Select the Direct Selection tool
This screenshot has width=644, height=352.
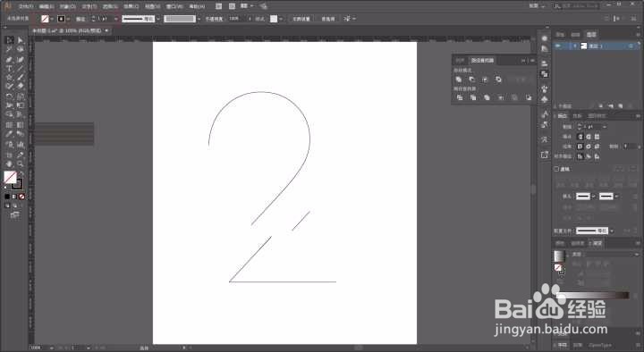point(20,40)
